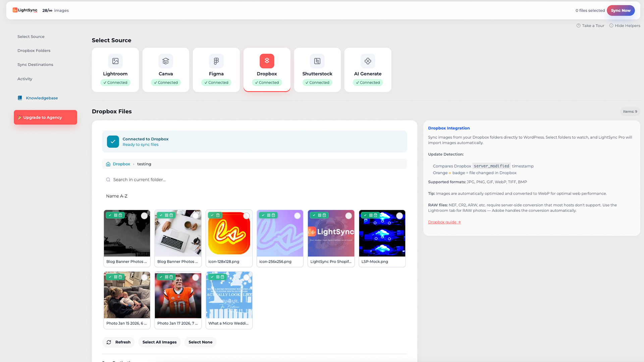The height and width of the screenshot is (362, 644).
Task: Click the Search in current folder field
Action: 255,180
